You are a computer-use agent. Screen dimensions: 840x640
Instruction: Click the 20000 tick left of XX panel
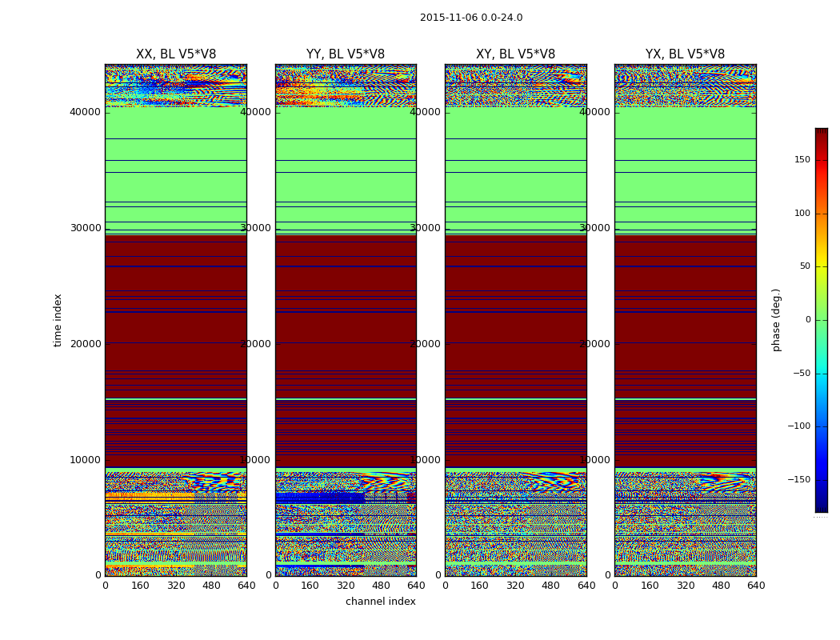[86, 344]
